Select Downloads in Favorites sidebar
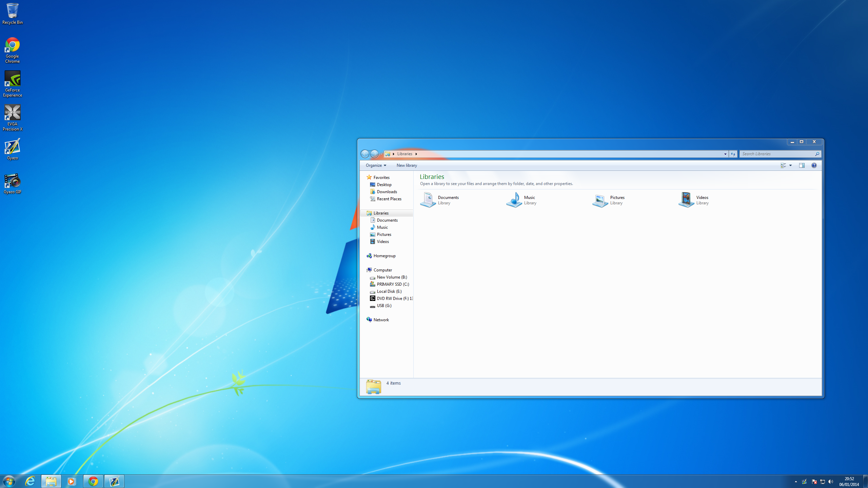868x488 pixels. coord(387,192)
